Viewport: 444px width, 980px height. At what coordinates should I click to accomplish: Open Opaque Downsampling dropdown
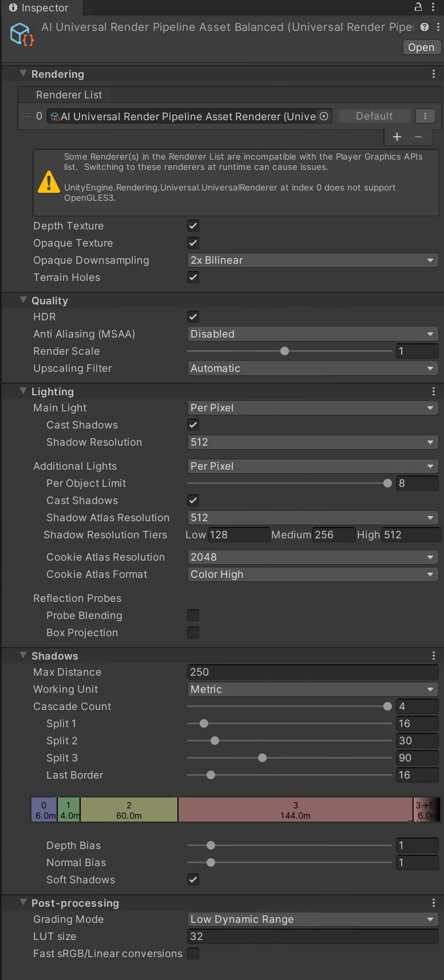point(313,260)
